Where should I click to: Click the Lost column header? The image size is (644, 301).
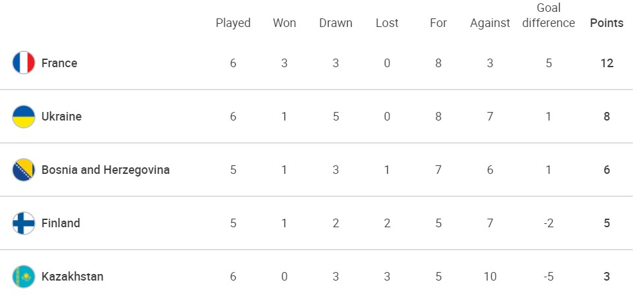387,23
